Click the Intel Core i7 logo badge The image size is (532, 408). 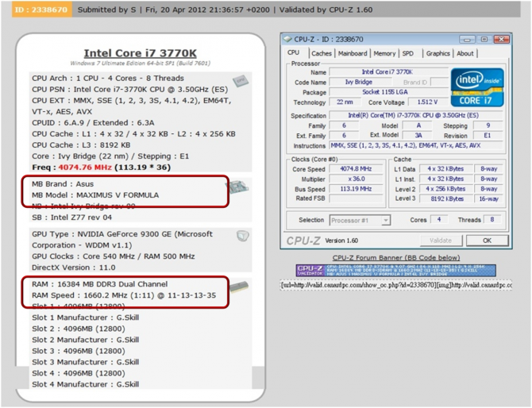point(477,87)
